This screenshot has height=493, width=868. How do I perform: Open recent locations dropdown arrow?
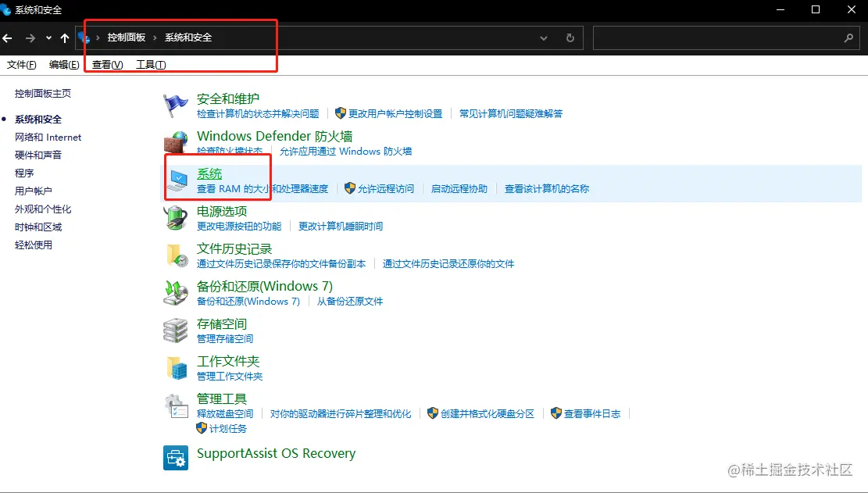tap(48, 38)
